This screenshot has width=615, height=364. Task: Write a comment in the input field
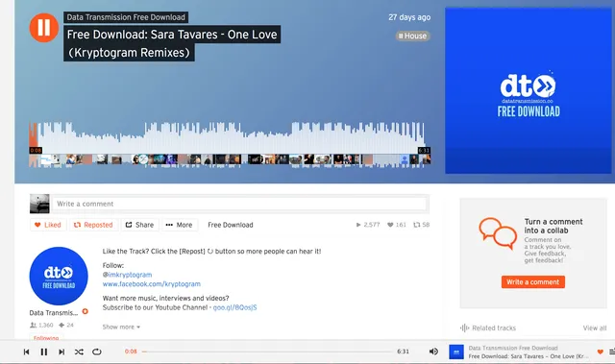pos(240,204)
